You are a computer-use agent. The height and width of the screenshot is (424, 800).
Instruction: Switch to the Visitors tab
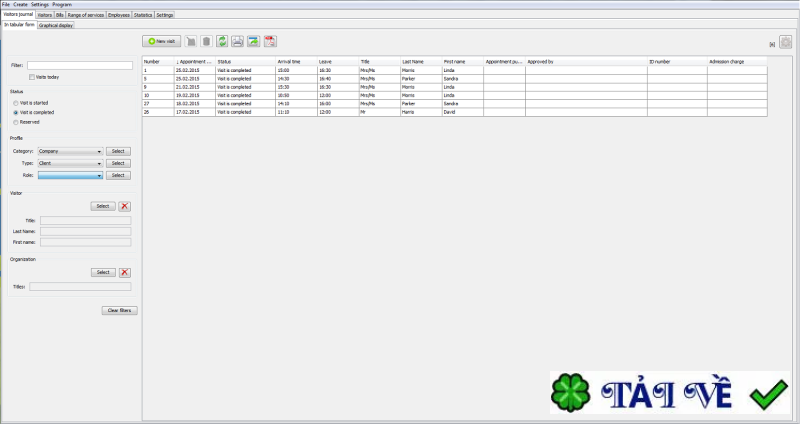45,15
